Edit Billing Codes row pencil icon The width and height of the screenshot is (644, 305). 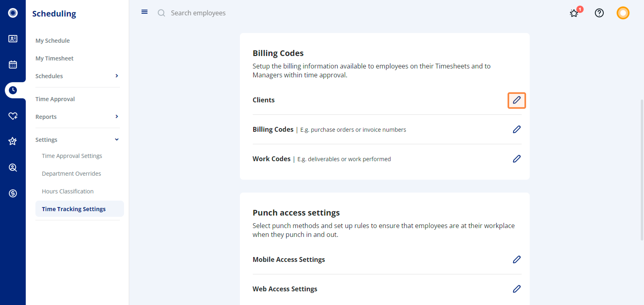[x=516, y=129]
